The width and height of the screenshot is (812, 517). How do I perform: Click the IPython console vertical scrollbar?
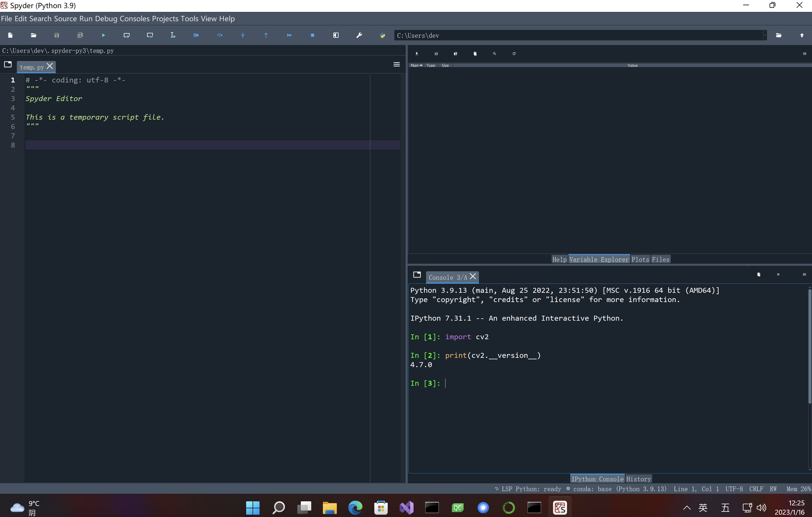809,347
